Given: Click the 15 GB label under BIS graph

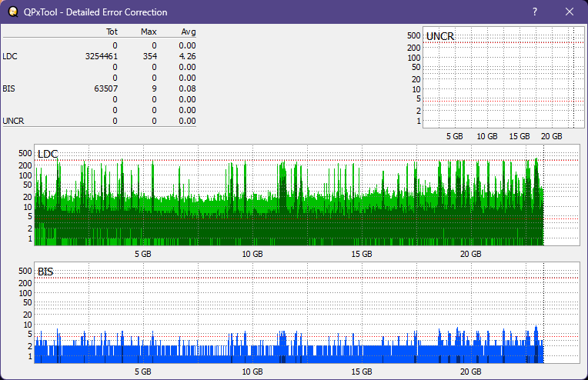Looking at the screenshot, I should click(x=362, y=372).
